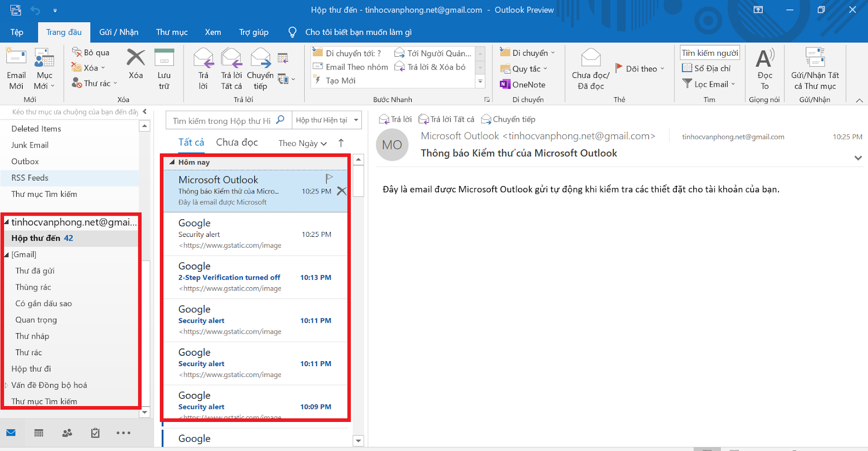Archive the message using Lưu trữ
The image size is (868, 451).
(x=164, y=69)
